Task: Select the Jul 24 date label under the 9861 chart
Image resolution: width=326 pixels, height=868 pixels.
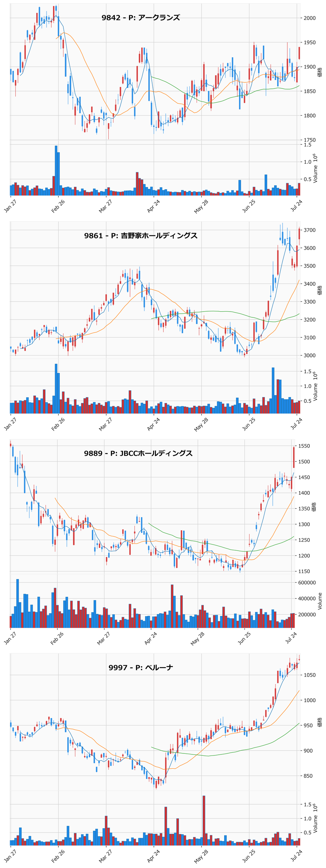Action: [296, 424]
